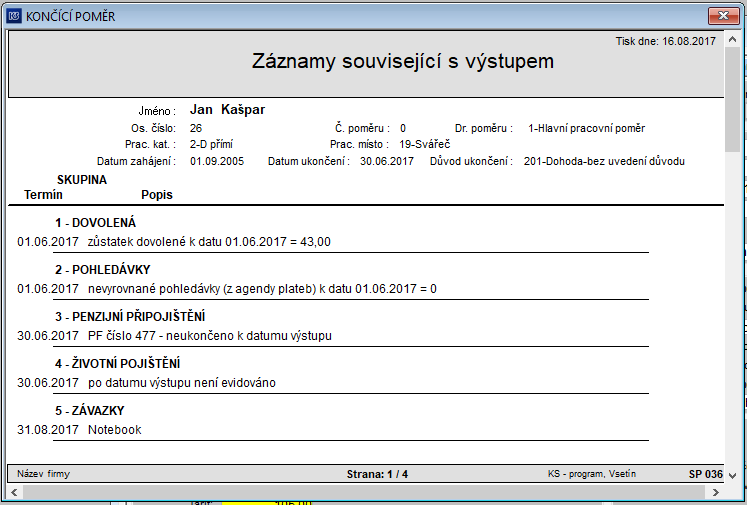Click the horizontal scrollbar left arrow
The height and width of the screenshot is (505, 747).
tap(14, 492)
